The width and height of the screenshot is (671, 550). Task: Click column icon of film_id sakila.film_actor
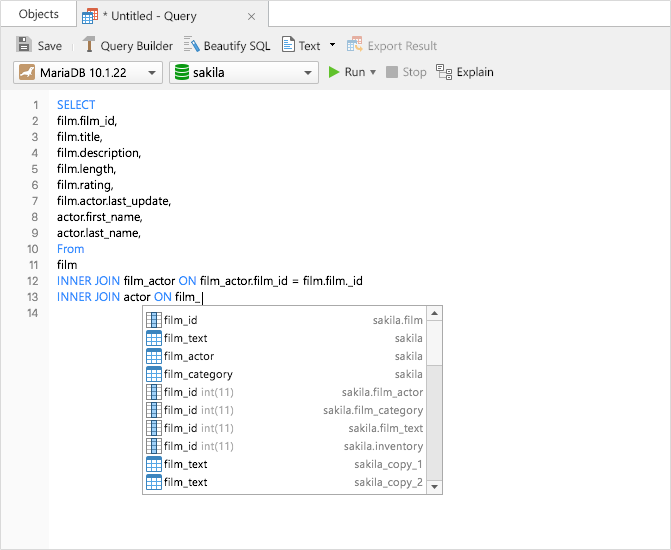point(154,392)
